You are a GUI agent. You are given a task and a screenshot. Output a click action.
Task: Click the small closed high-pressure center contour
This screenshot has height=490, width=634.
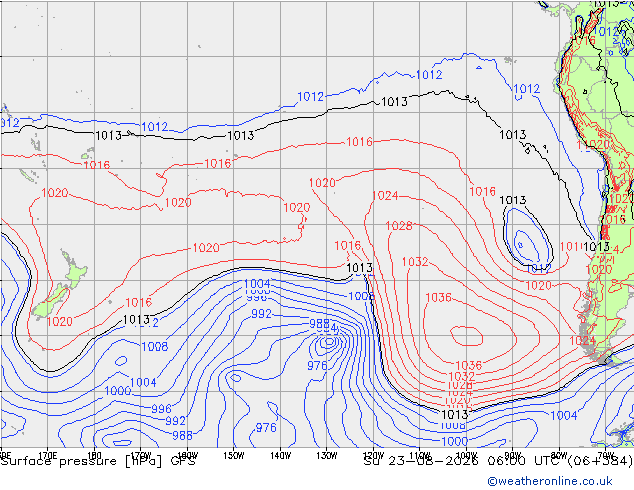click(x=467, y=336)
